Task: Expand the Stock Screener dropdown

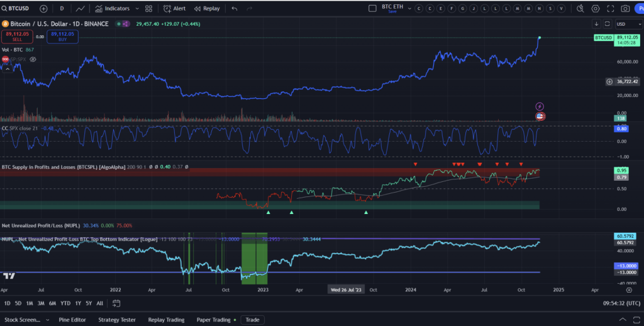Action: (47, 320)
